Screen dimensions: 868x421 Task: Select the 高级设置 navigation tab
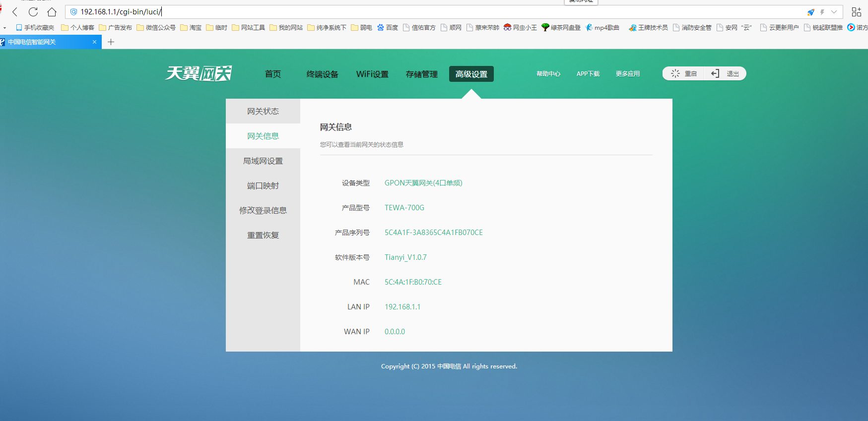click(x=471, y=74)
